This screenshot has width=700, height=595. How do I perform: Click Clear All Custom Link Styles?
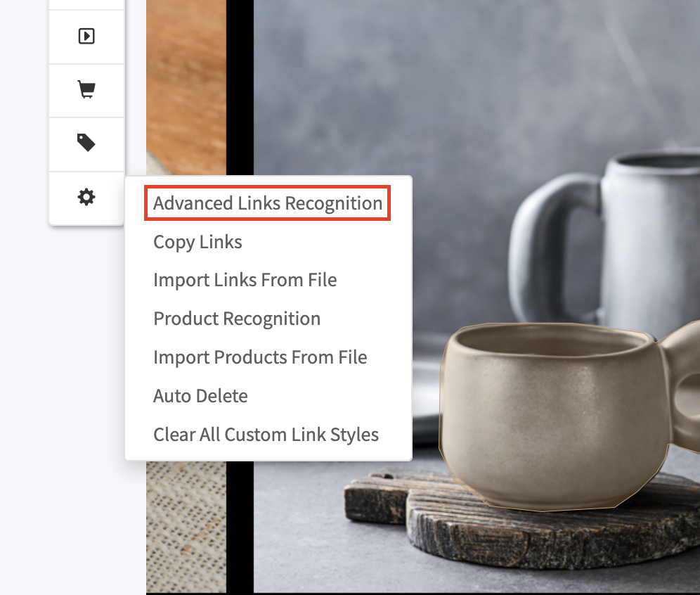[266, 435]
